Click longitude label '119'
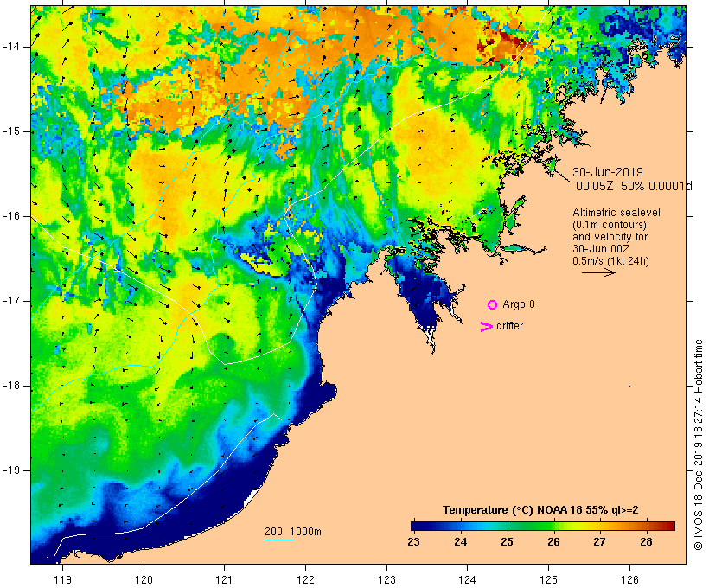Viewport: 709px width, 588px height. [62, 580]
